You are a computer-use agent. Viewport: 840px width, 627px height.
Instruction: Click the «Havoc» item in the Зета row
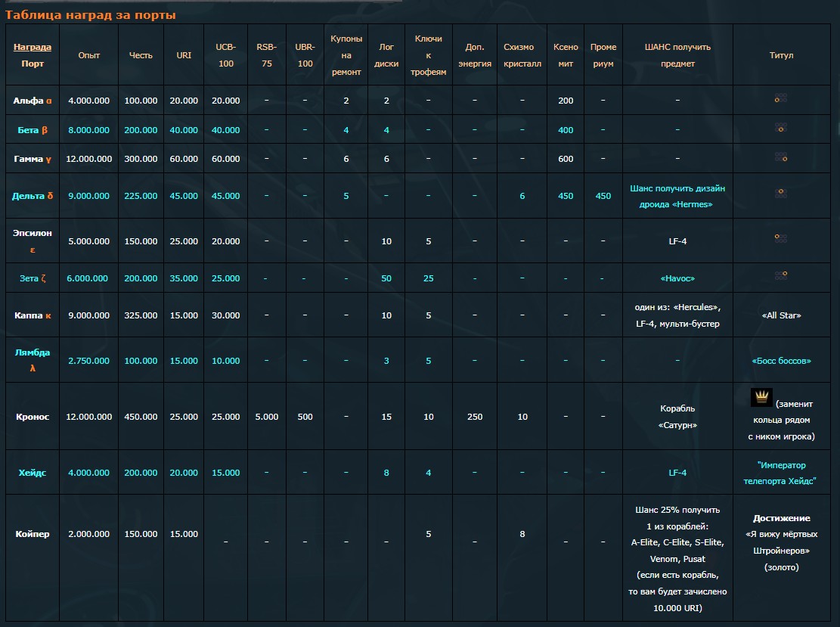click(677, 278)
